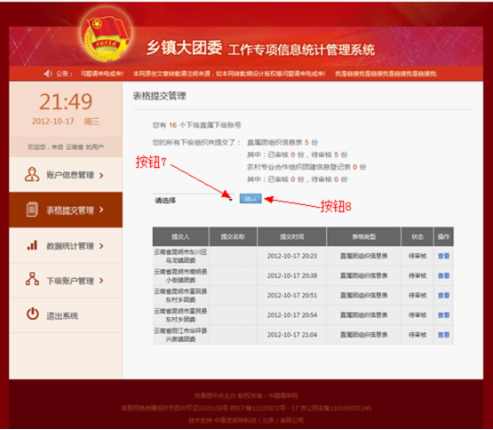Click the 表格提交管理 document icon
The width and height of the screenshot is (493, 430).
[x=32, y=210]
